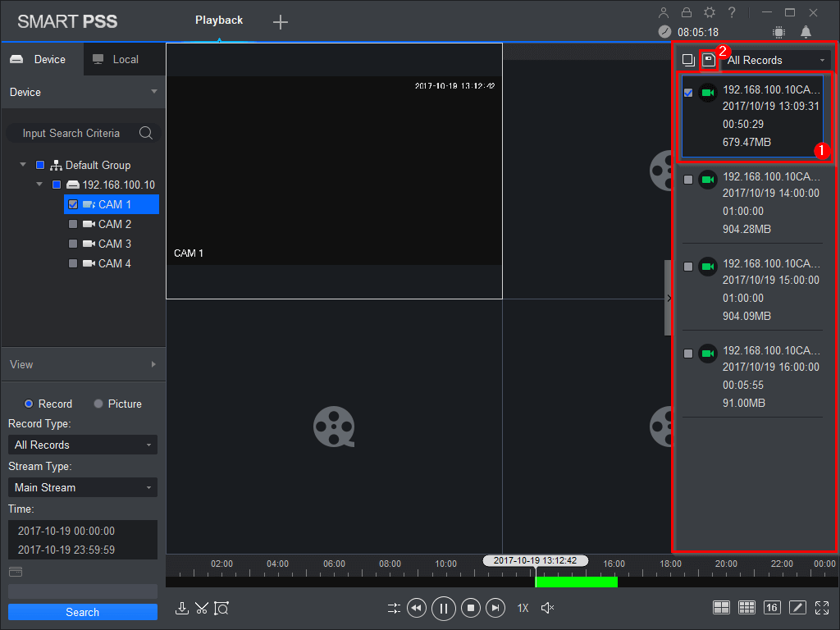Viewport: 840px width, 630px height.
Task: Select the Picture radio button
Action: 98,404
